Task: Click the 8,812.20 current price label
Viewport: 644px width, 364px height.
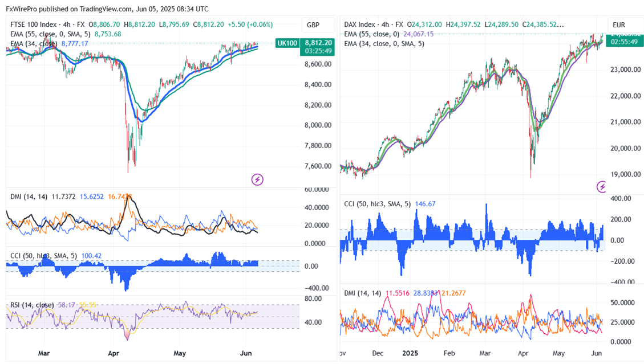Action: click(x=318, y=43)
